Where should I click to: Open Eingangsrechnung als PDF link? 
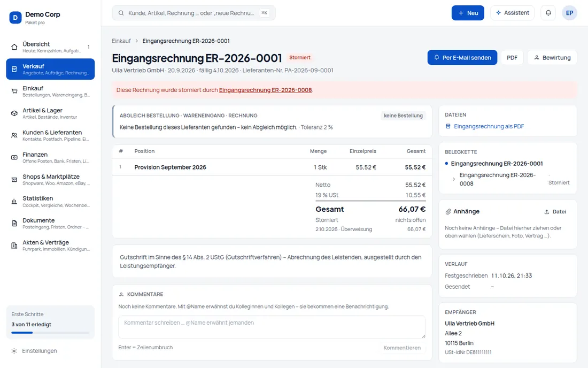coord(489,126)
